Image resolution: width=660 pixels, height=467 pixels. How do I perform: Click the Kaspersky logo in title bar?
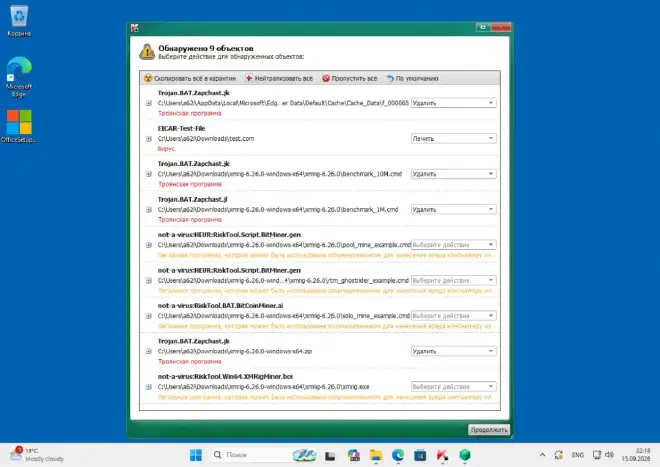135,28
